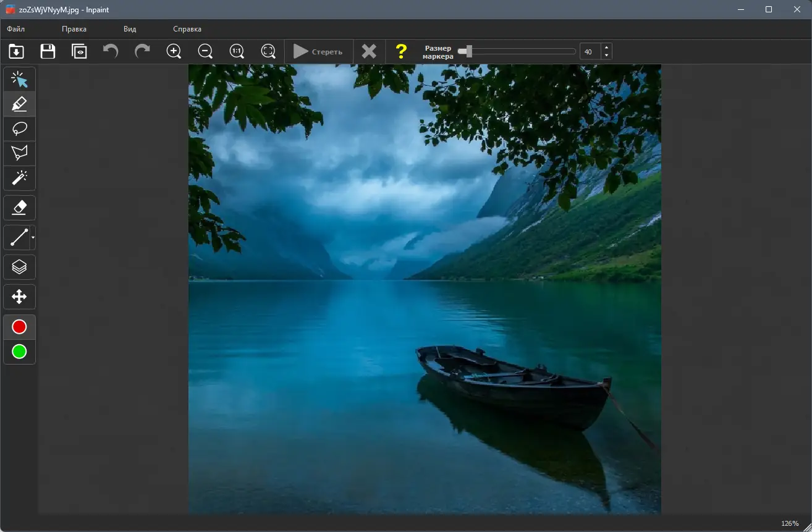Viewport: 812px width, 532px height.
Task: Click the Inpaint app icon in title bar
Action: pos(10,9)
